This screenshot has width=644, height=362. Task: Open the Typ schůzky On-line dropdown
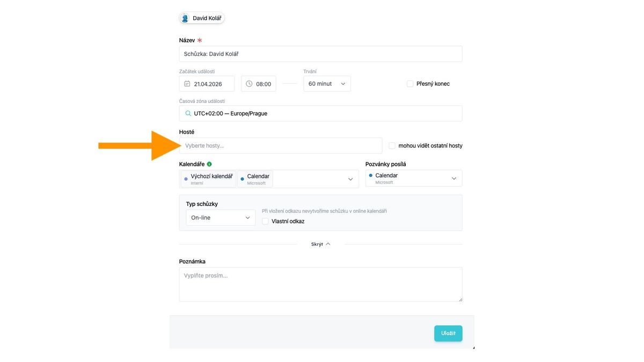coord(221,218)
